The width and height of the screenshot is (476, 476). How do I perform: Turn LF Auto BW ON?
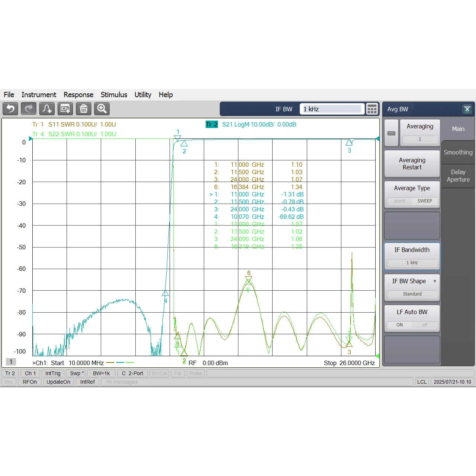pyautogui.click(x=399, y=325)
